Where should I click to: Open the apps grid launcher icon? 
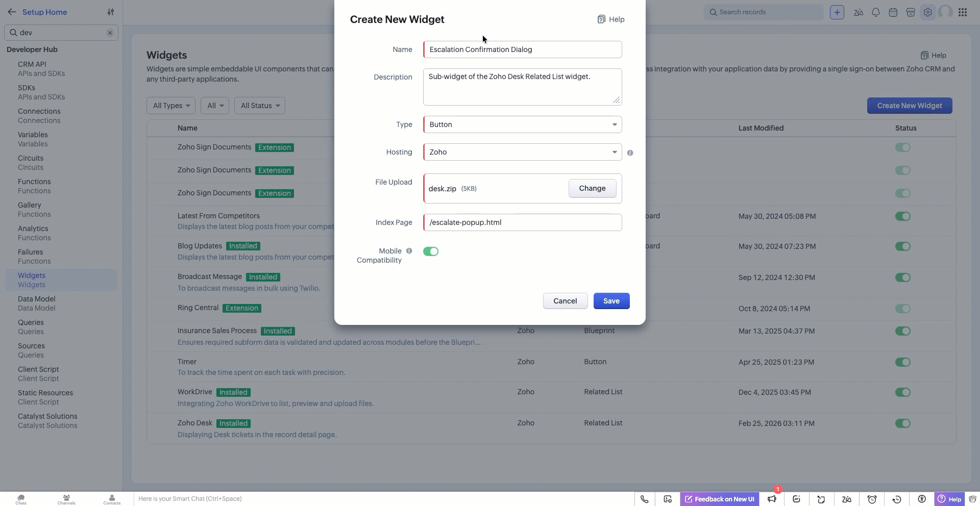tap(963, 12)
